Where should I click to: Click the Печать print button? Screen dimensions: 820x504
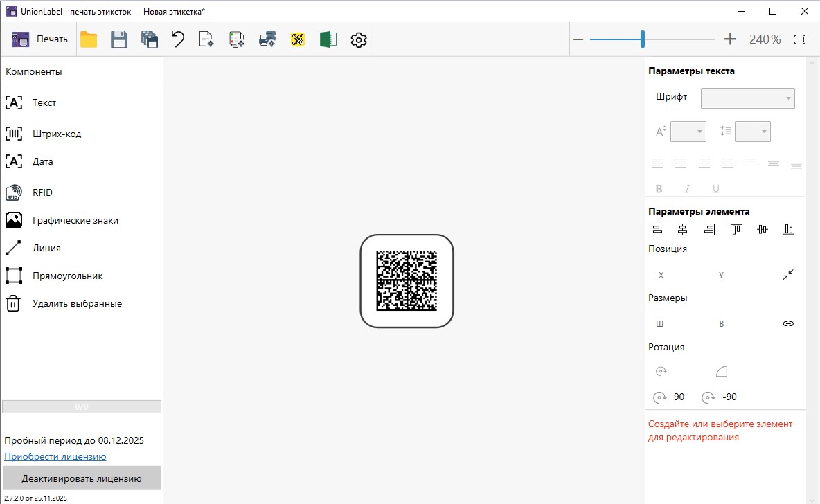tap(40, 39)
